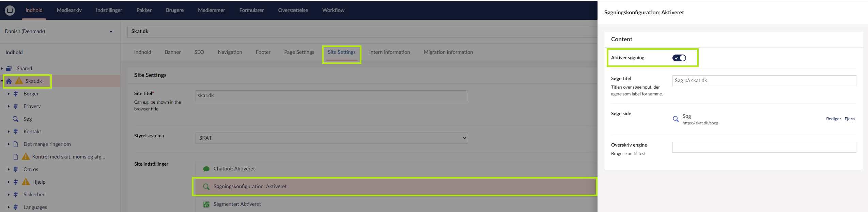The width and height of the screenshot is (868, 212).
Task: Click the Shared folder icon
Action: pos(9,69)
